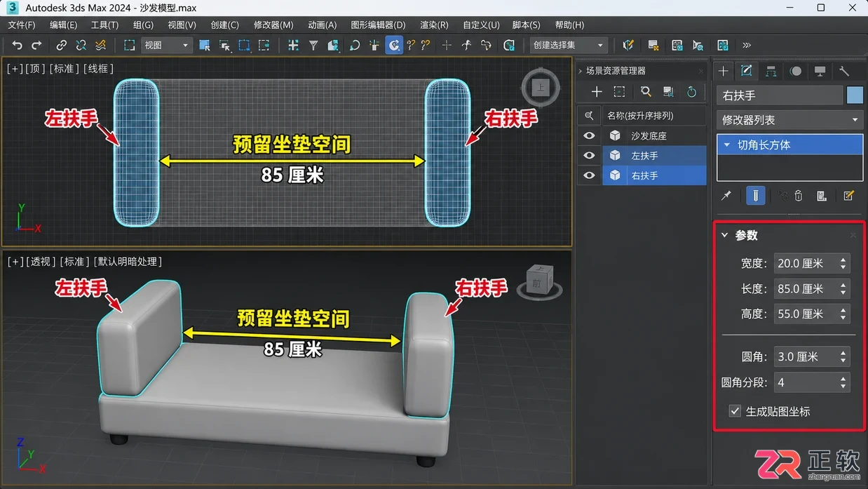Choose the Rectangular Selection Region tool
The width and height of the screenshot is (868, 489).
(244, 45)
